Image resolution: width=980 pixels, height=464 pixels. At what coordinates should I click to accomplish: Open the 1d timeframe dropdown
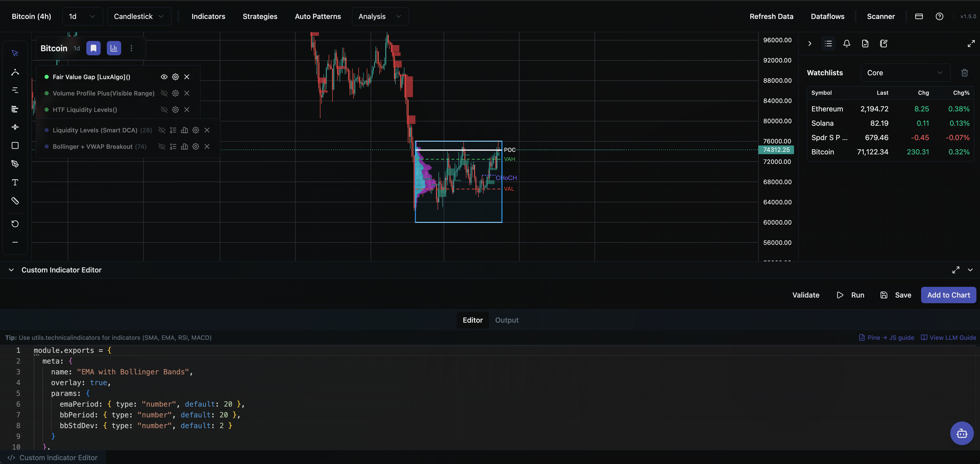pos(82,16)
